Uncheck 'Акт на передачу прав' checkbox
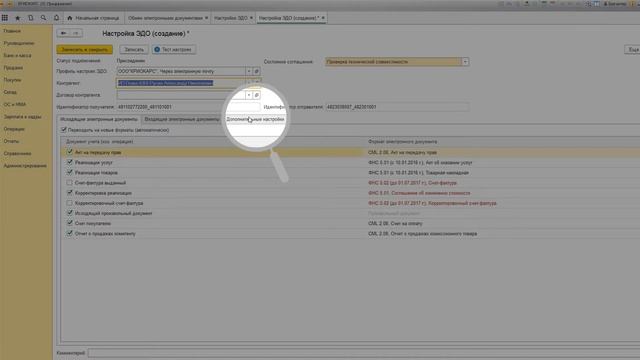 point(69,152)
